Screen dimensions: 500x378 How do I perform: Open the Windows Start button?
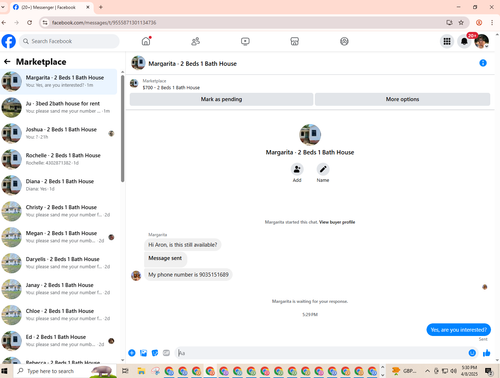click(x=5, y=371)
